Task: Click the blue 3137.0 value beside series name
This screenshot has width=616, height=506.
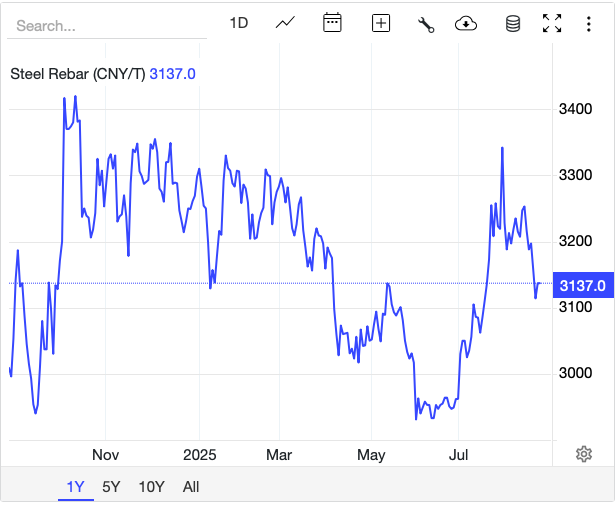Action: (x=172, y=73)
